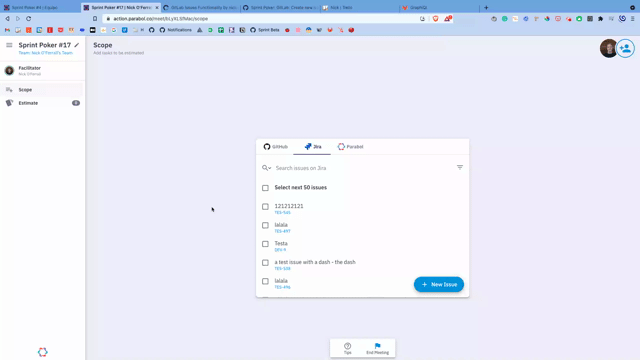The image size is (640, 360).
Task: Open the Gmail bookmark
Action: click(7, 30)
